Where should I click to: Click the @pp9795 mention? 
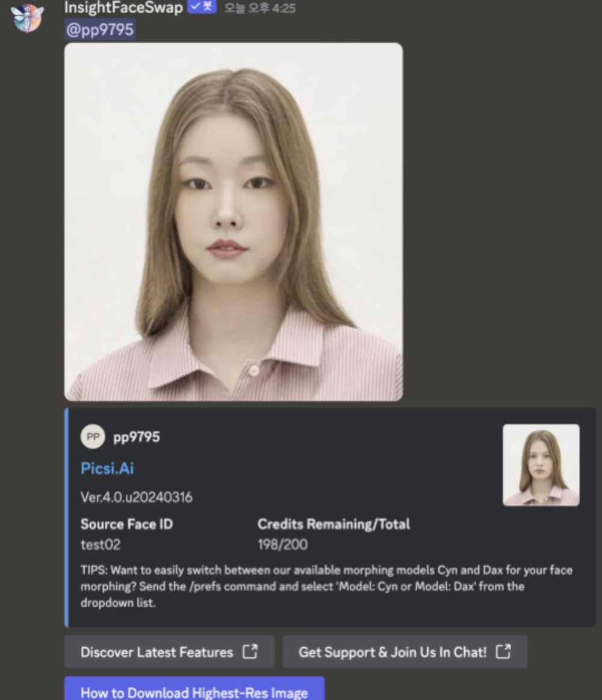(100, 30)
